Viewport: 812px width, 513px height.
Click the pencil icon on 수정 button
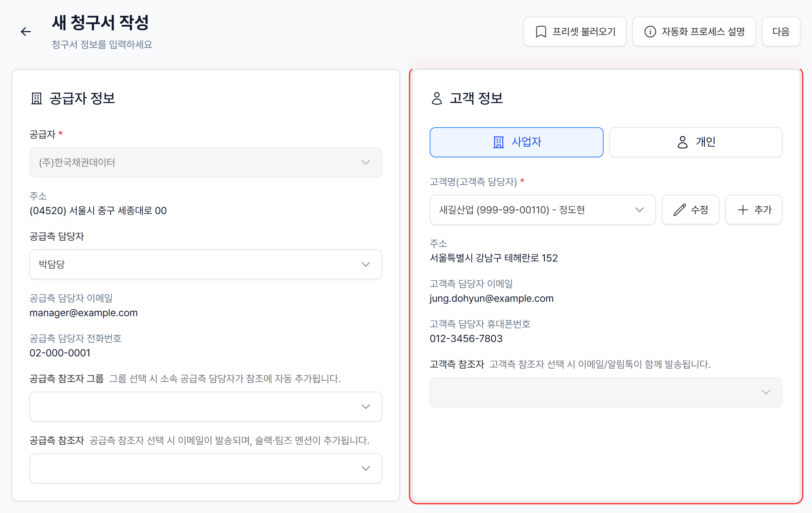click(680, 210)
